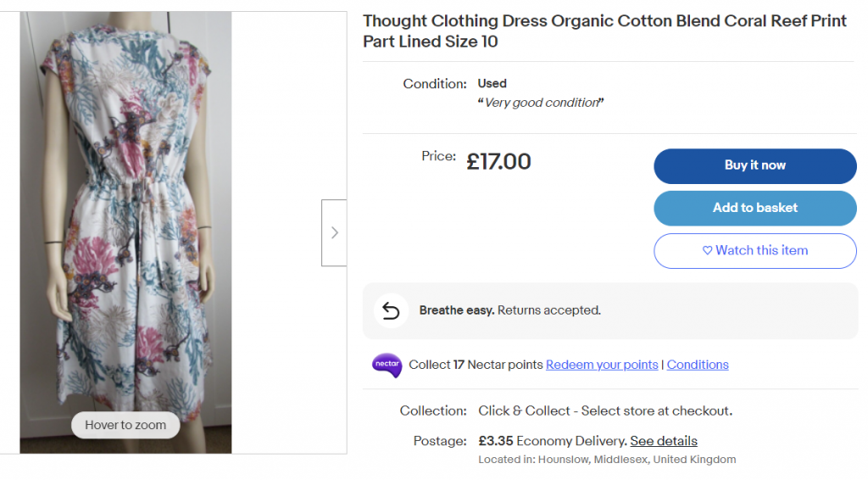Click the next image chevron arrow

pyautogui.click(x=334, y=232)
